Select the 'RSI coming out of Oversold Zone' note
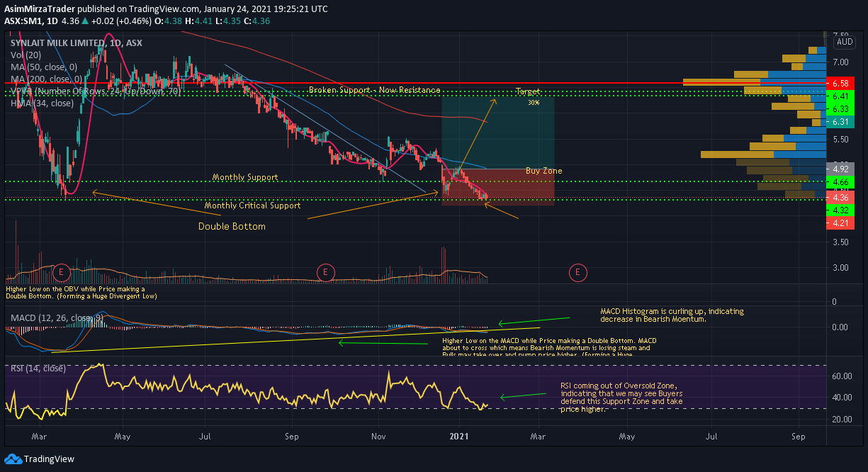Screen dimensions: 868x472 click(x=621, y=398)
